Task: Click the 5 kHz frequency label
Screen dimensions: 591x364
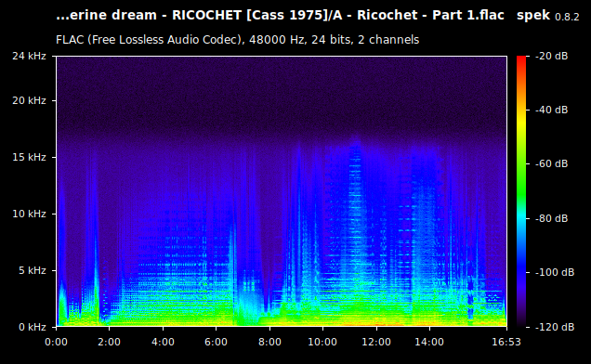Action: pos(33,270)
